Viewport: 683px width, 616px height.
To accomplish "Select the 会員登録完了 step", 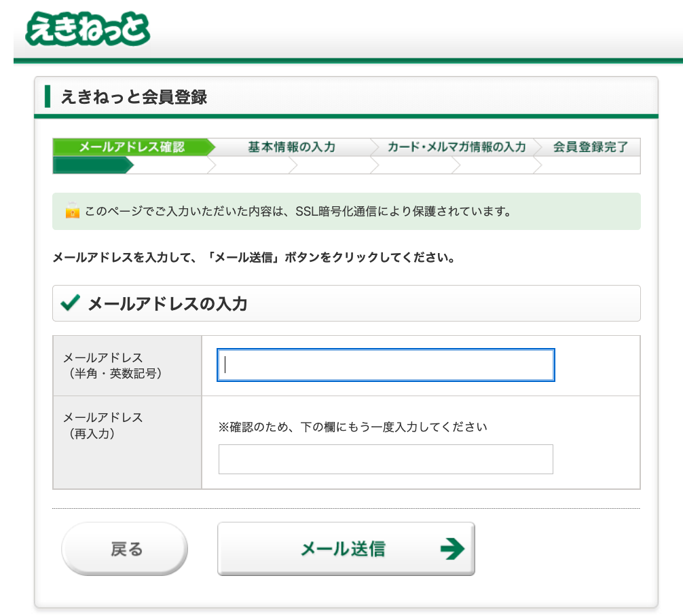I will [590, 147].
